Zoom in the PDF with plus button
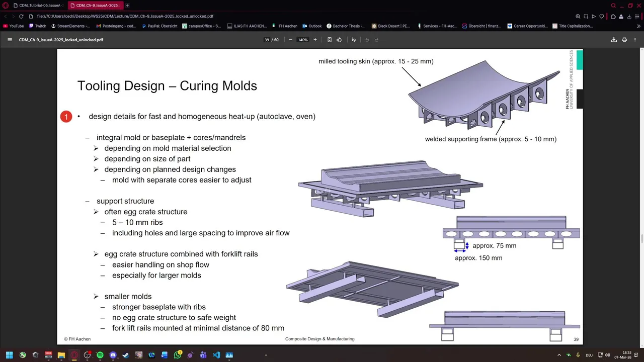This screenshot has width=644, height=362. click(x=315, y=40)
